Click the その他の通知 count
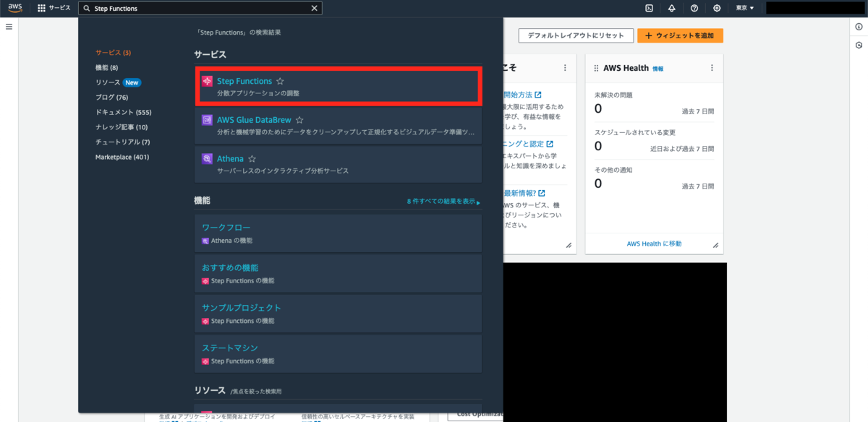Image resolution: width=868 pixels, height=422 pixels. (598, 183)
